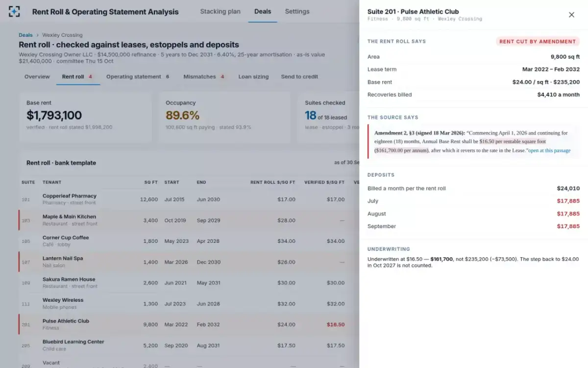Open the Operating statement sub-tab
Image resolution: width=588 pixels, height=368 pixels.
[x=138, y=77]
